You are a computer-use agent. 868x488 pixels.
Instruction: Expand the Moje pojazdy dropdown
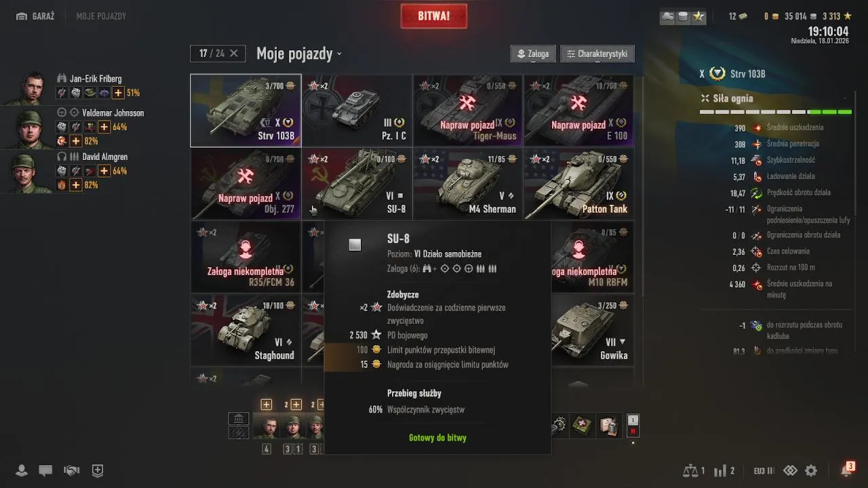(299, 54)
